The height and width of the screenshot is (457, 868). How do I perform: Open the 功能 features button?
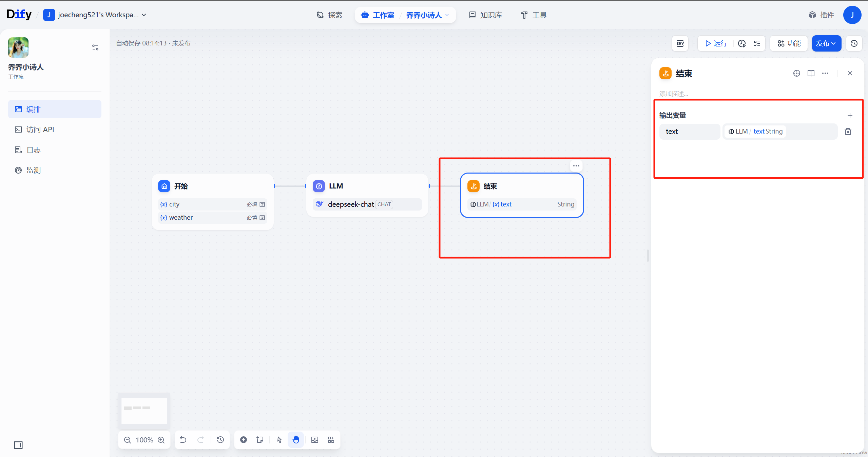789,43
